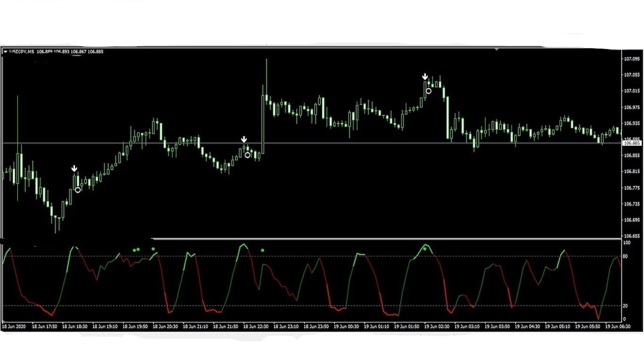Click the 18 Jun 22:30 time label
644x362 pixels.
click(255, 326)
